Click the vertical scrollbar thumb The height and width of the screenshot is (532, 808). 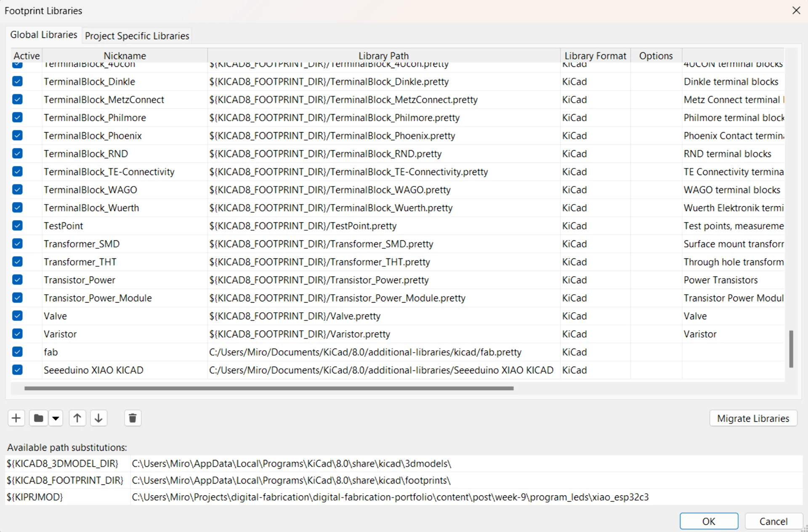(791, 348)
